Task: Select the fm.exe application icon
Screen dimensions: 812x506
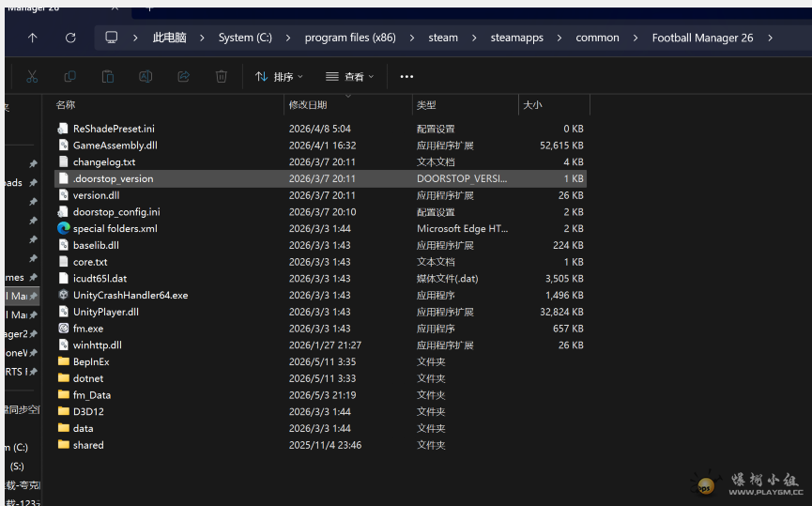Action: click(63, 329)
